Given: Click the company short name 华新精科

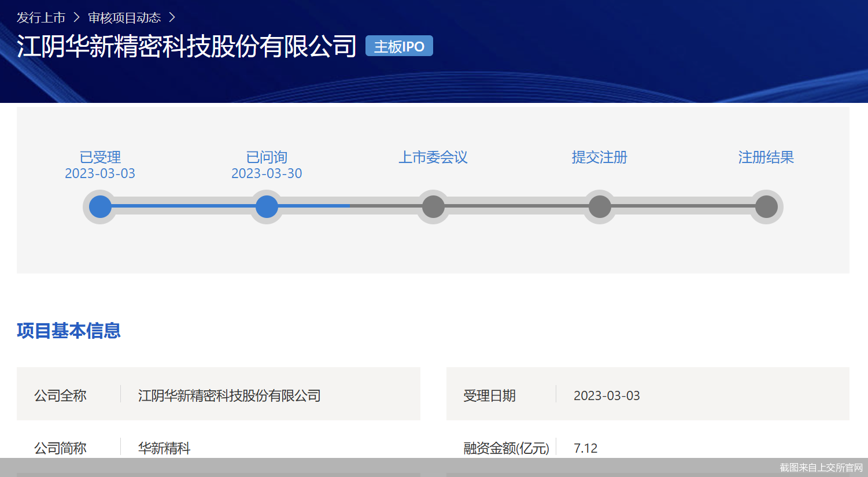Looking at the screenshot, I should 164,448.
